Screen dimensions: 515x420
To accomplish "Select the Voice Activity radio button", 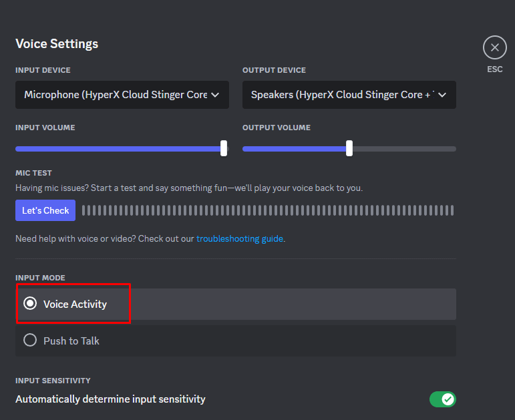I will coord(30,304).
